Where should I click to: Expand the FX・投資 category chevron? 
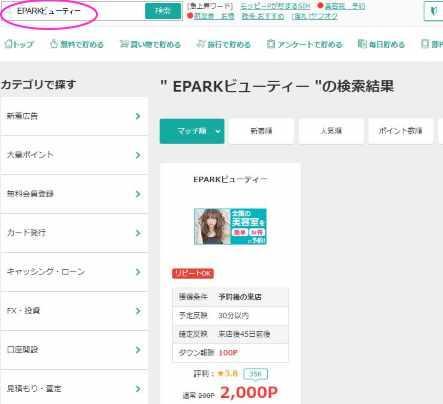[138, 311]
